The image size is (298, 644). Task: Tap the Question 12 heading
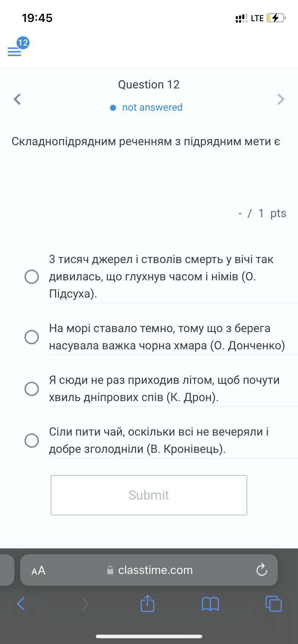tap(149, 84)
